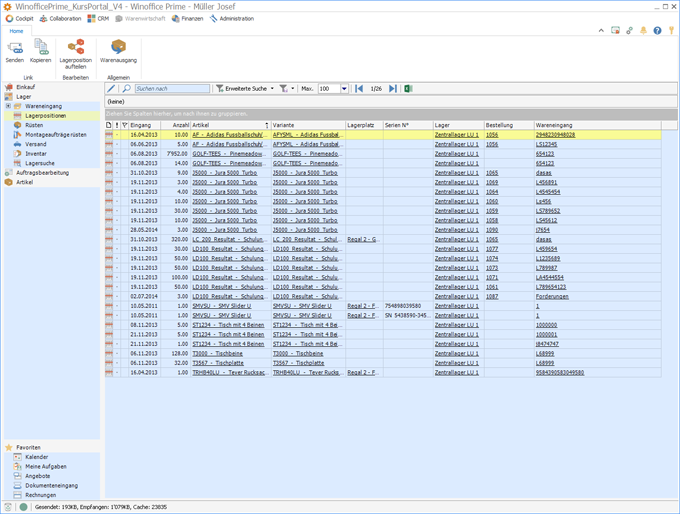Jump to first page of results

point(359,88)
